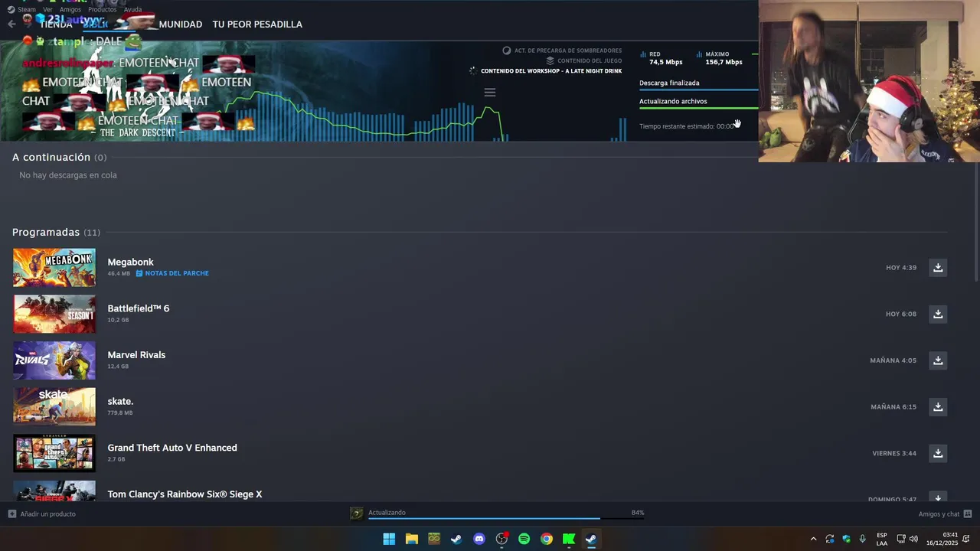Click the MÁXIMO peak speed bar icon
Image resolution: width=980 pixels, height=551 pixels.
pos(699,54)
